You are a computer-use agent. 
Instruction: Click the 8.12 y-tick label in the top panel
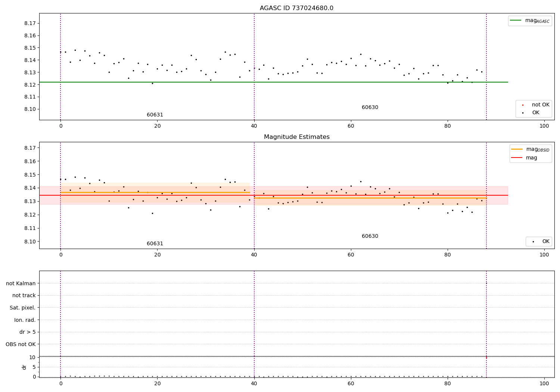(30, 85)
